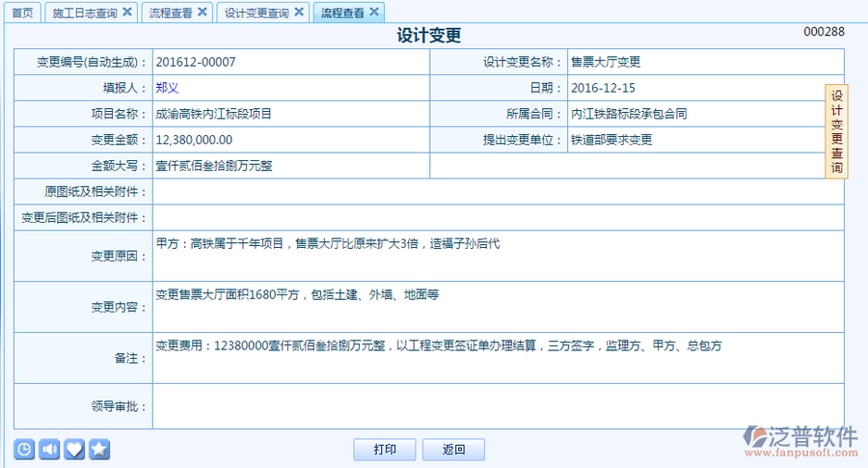
Task: Click the 变更原因 text content
Action: coord(328,244)
